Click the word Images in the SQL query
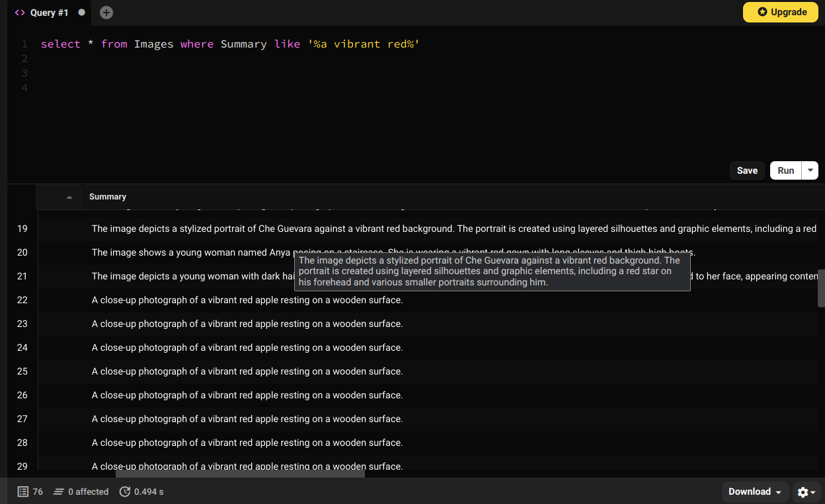Screen dimensions: 825x504 pyautogui.click(x=153, y=44)
